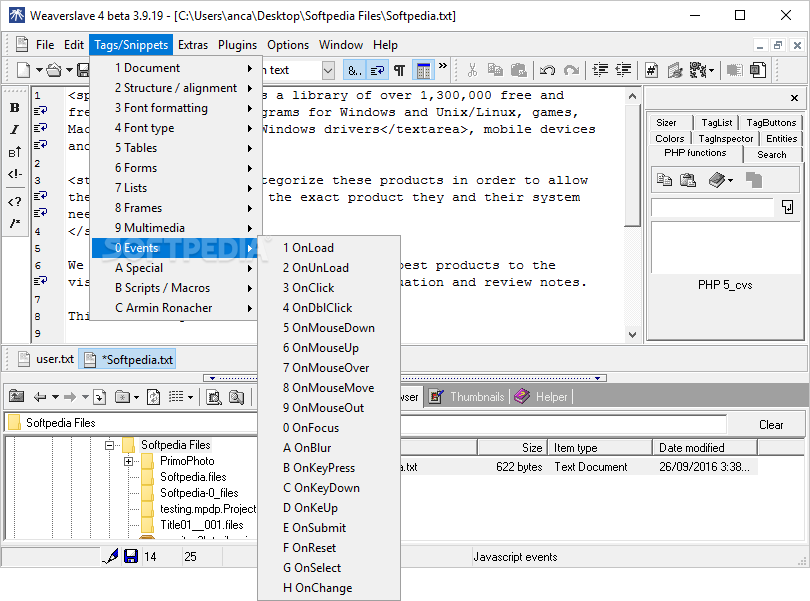Screen dimensions: 810x601
Task: Click the Paste clipboard icon in main toolbar
Action: (519, 70)
